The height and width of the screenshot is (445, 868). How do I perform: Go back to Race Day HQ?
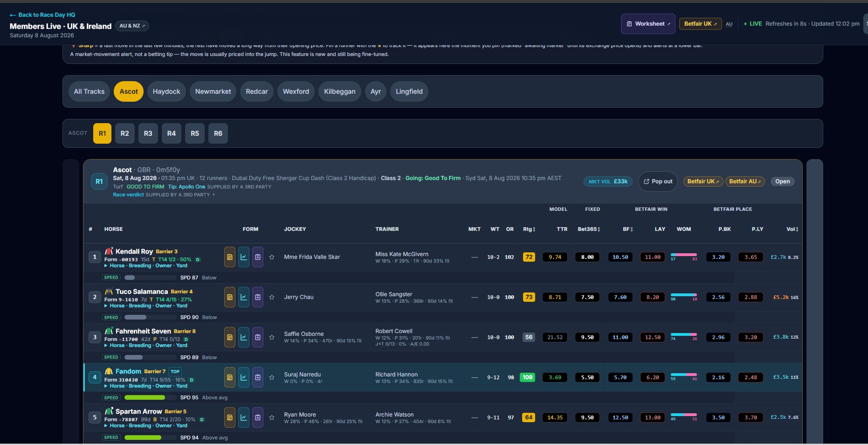click(42, 15)
